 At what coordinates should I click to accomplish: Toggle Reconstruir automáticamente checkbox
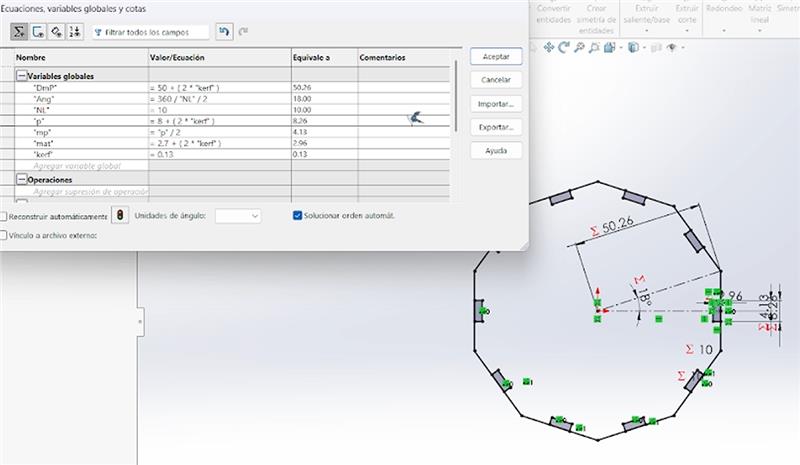(x=4, y=216)
